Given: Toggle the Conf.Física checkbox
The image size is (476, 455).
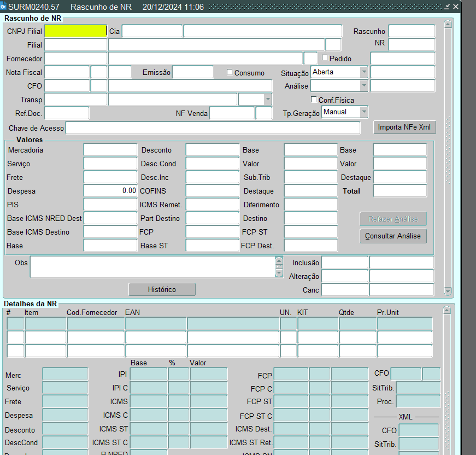Looking at the screenshot, I should pyautogui.click(x=314, y=100).
